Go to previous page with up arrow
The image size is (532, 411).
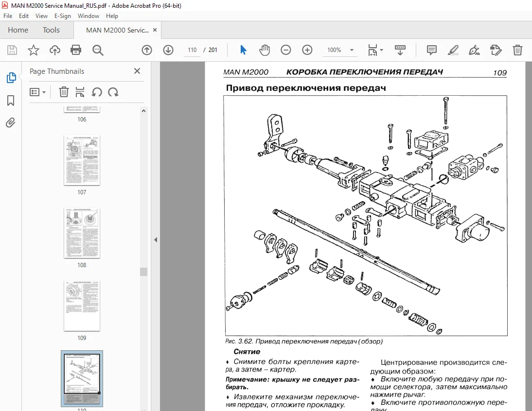click(146, 50)
